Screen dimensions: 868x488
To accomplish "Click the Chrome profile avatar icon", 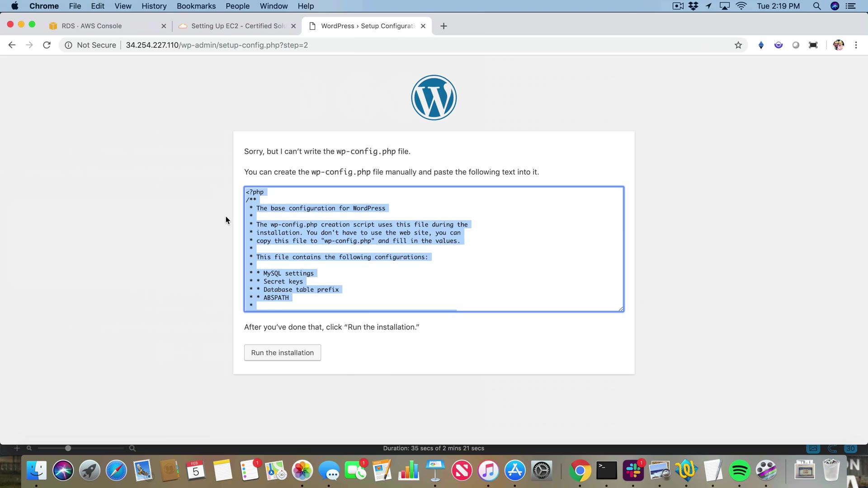I will (838, 45).
